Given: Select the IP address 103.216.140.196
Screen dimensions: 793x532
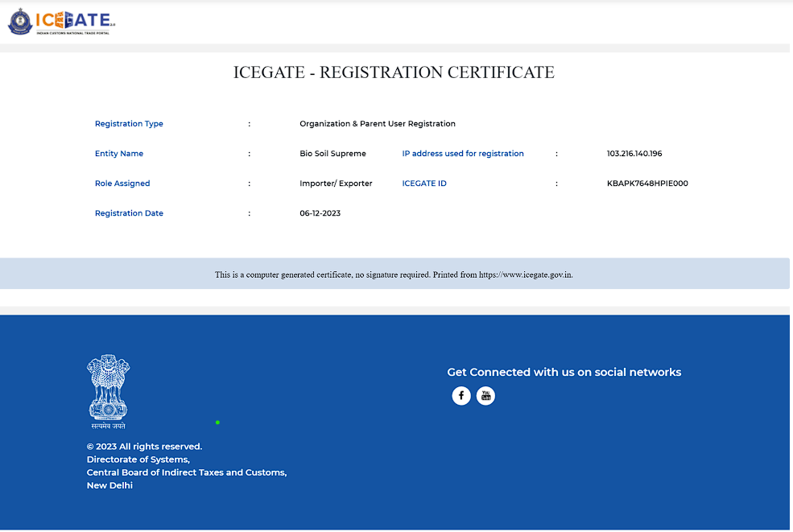Looking at the screenshot, I should pos(634,153).
